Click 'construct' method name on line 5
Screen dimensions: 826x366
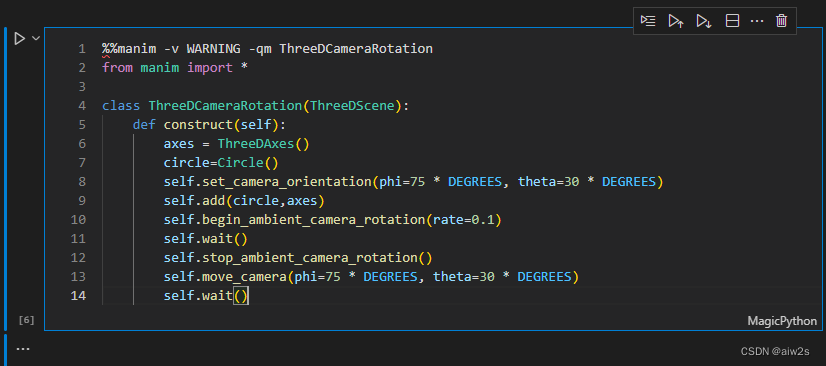[199, 125]
